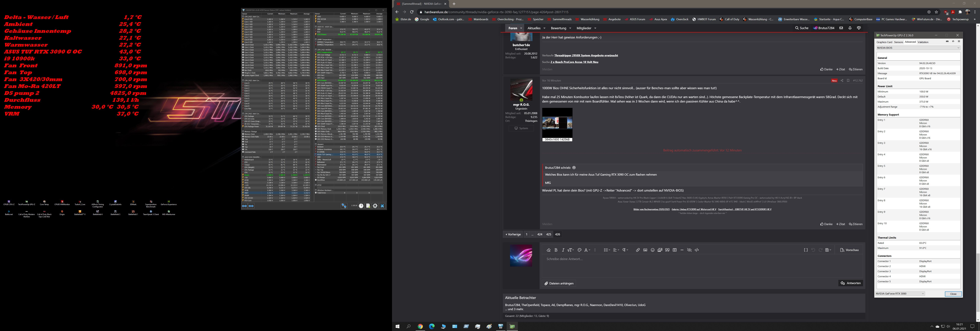980x331 pixels.
Task: Insert a table in the reply editor
Action: (x=675, y=250)
